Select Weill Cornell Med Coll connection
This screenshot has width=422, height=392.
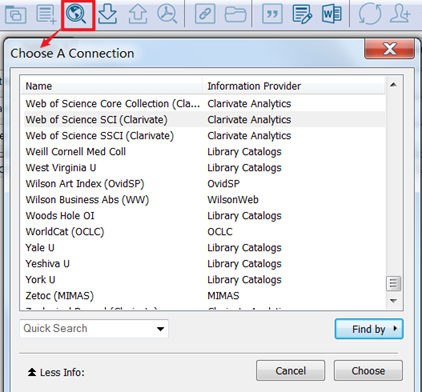204,152
